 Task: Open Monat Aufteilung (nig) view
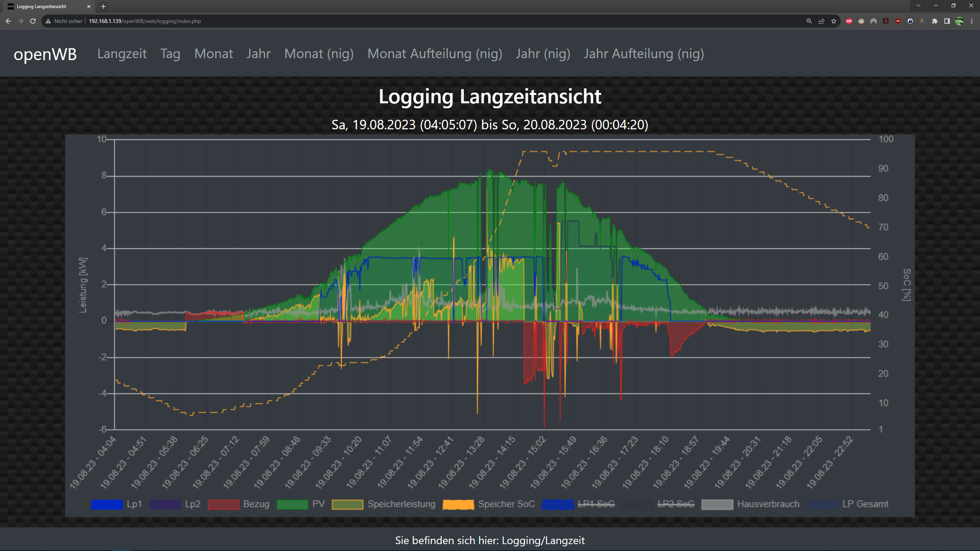click(434, 54)
